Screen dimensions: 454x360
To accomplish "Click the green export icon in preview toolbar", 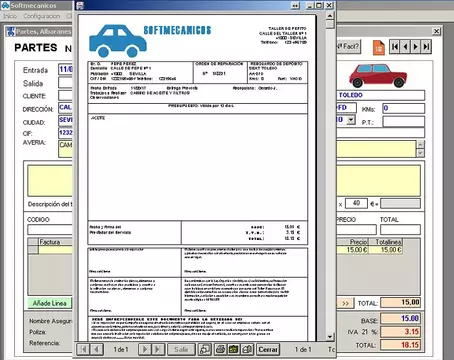I will tap(234, 349).
